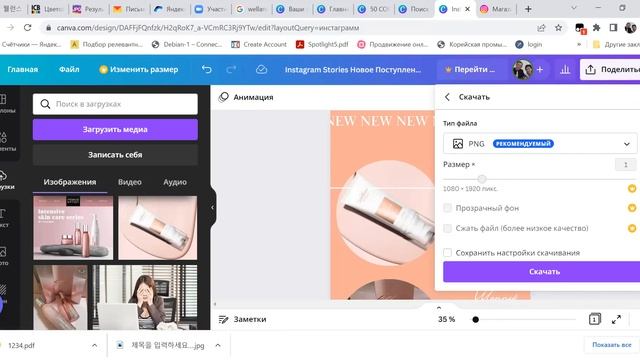Expand the pages panel chevron above zoom

pos(439,308)
